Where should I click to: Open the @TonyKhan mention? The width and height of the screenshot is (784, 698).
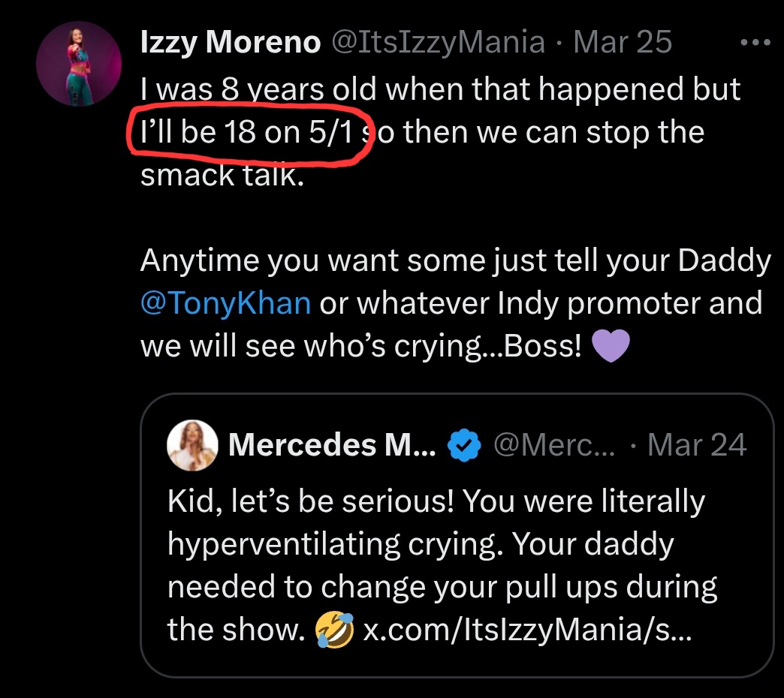(225, 304)
